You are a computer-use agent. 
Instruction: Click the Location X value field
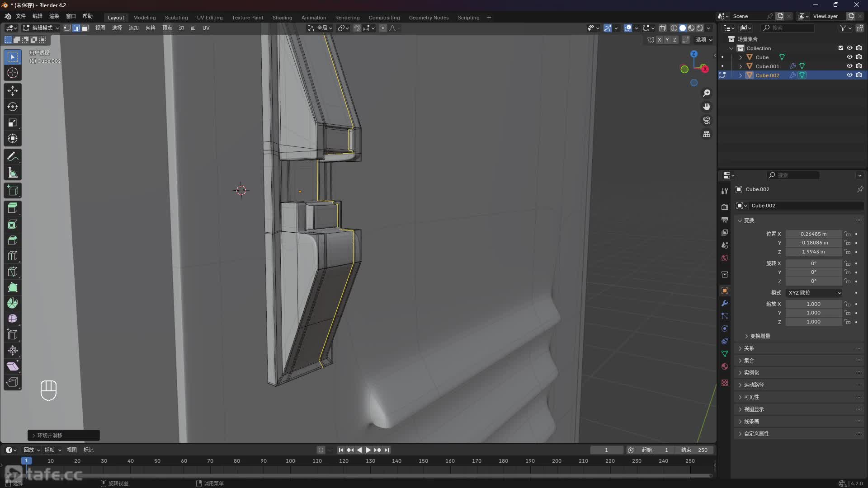coord(813,234)
